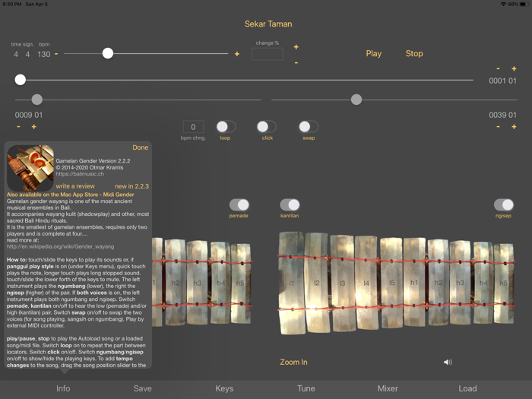Toggle the loop switch

coord(226,127)
